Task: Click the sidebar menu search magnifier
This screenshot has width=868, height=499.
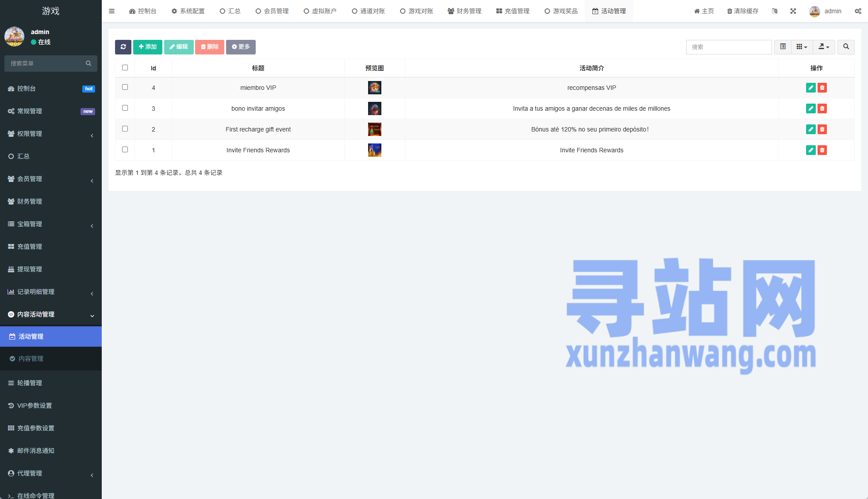Action: [88, 63]
